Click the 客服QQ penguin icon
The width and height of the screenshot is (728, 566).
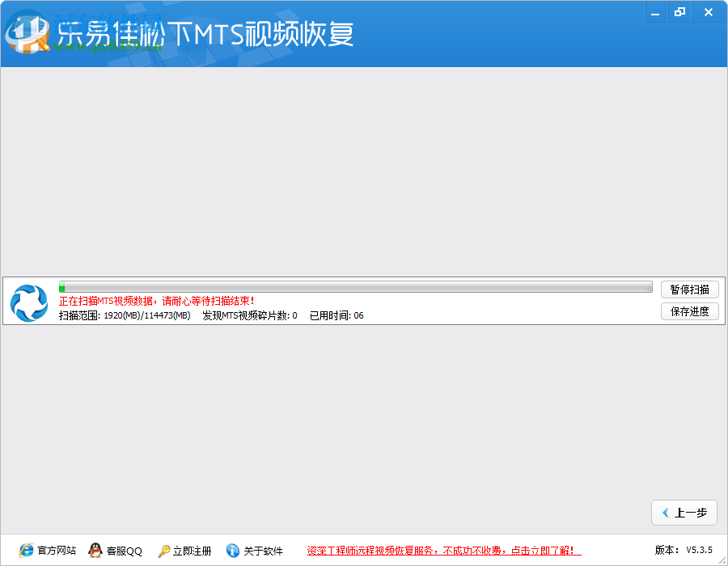(x=95, y=550)
